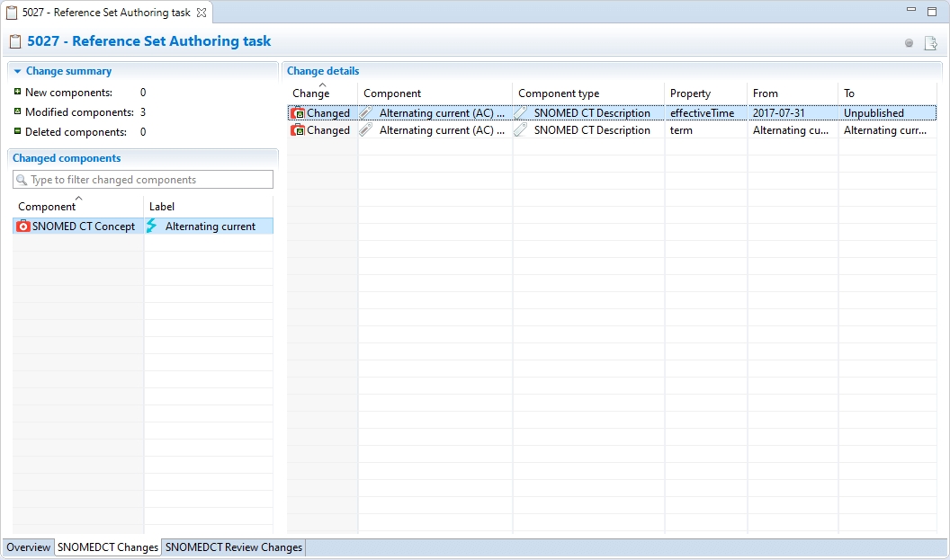This screenshot has width=950, height=560.
Task: Click the Changed icon in the term row
Action: click(x=298, y=130)
